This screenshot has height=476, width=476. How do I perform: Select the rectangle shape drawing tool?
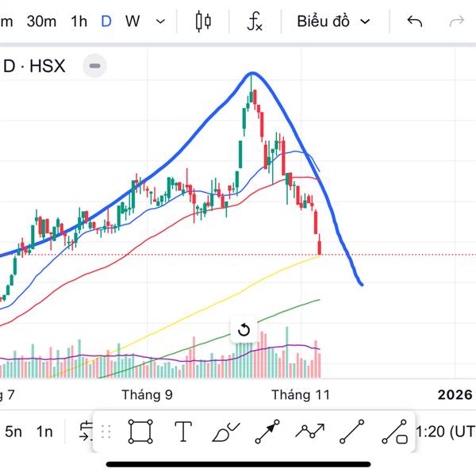[140, 432]
